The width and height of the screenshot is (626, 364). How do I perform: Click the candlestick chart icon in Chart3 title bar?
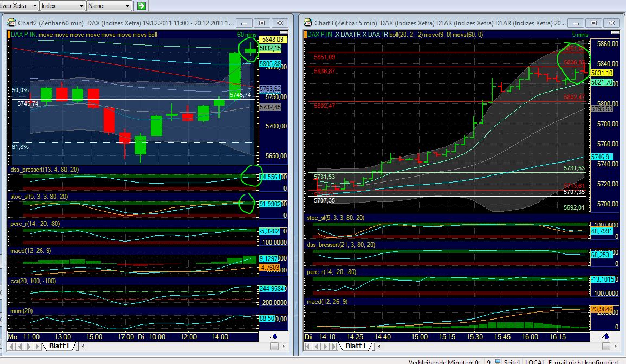click(x=306, y=22)
